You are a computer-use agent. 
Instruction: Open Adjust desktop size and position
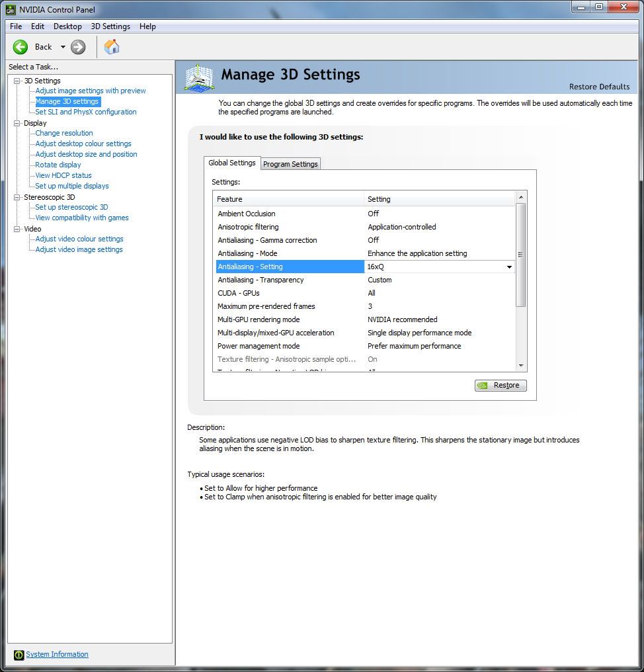click(86, 154)
